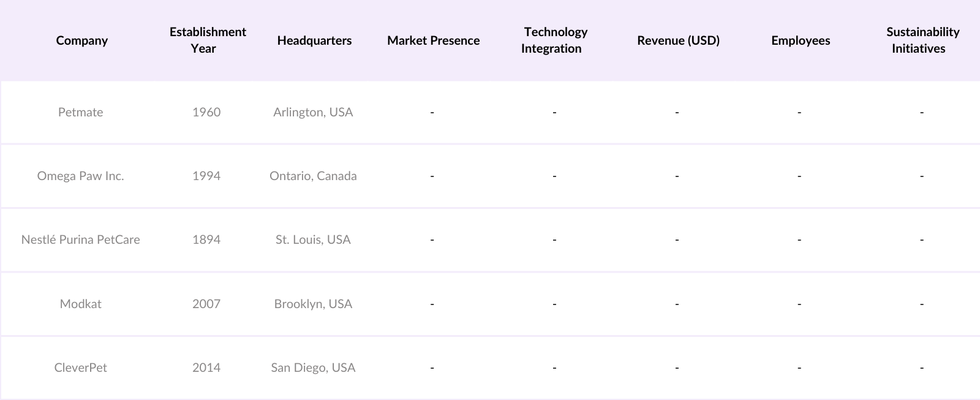Select the Arlington, USA headquarters cell

tap(313, 112)
